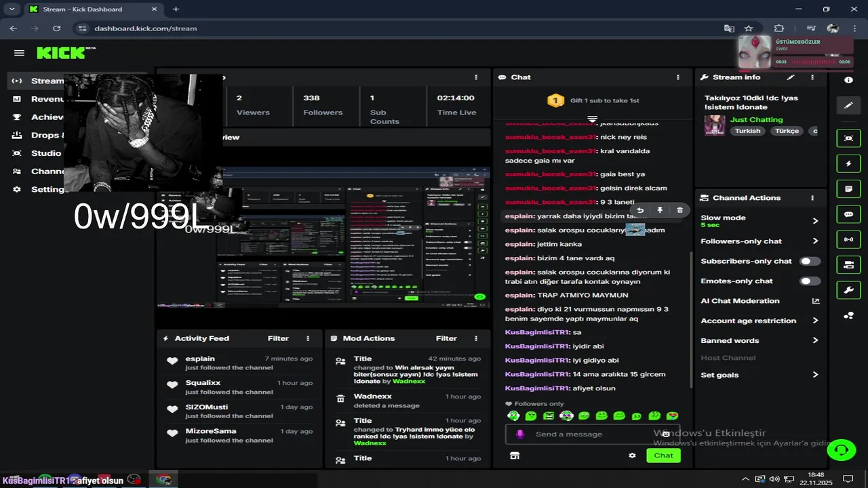The image size is (868, 488).
Task: Expand Slow mode settings
Action: (815, 221)
